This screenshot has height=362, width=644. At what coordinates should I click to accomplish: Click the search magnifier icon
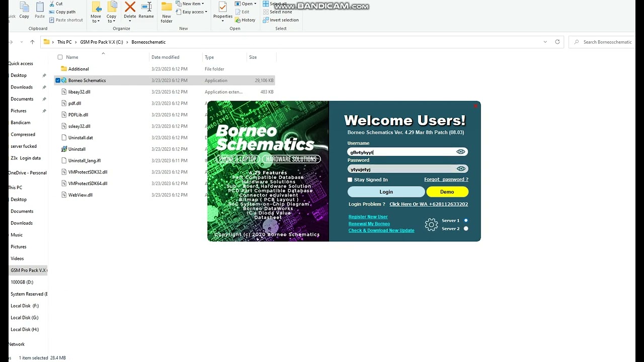pos(577,42)
